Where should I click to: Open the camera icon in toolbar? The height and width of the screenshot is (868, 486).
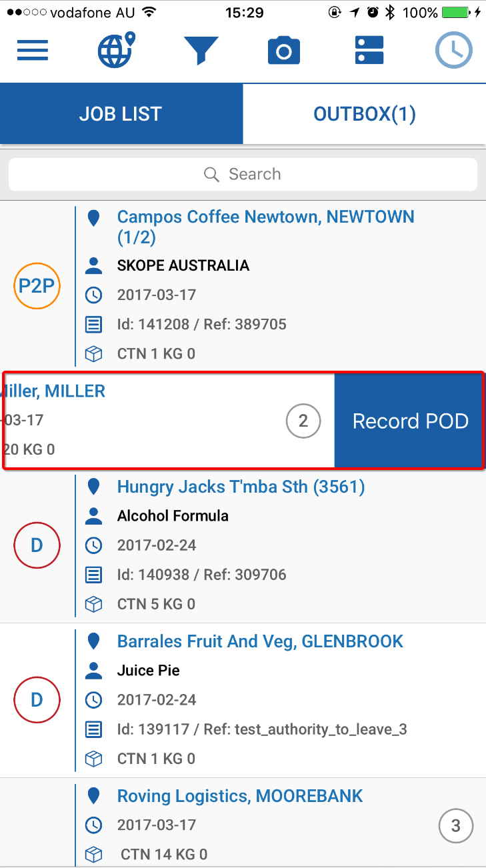coord(284,51)
